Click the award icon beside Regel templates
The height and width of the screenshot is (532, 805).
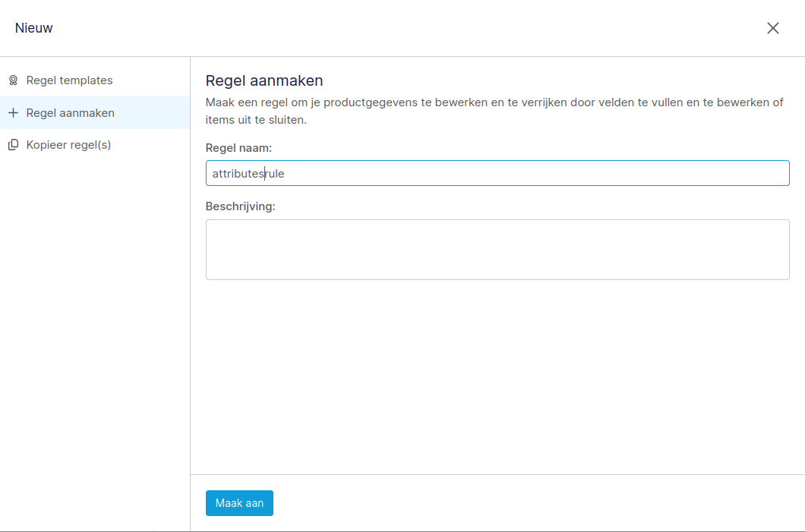[x=13, y=80]
